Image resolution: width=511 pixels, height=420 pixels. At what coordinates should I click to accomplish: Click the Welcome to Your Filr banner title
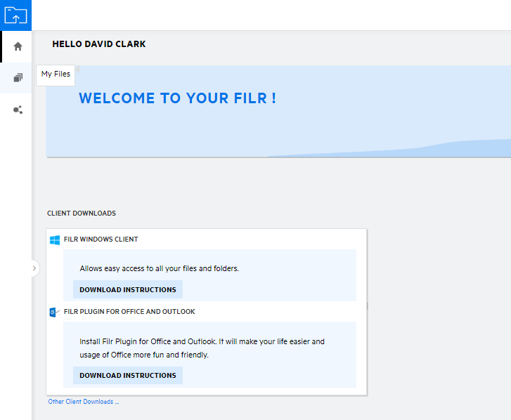(177, 98)
